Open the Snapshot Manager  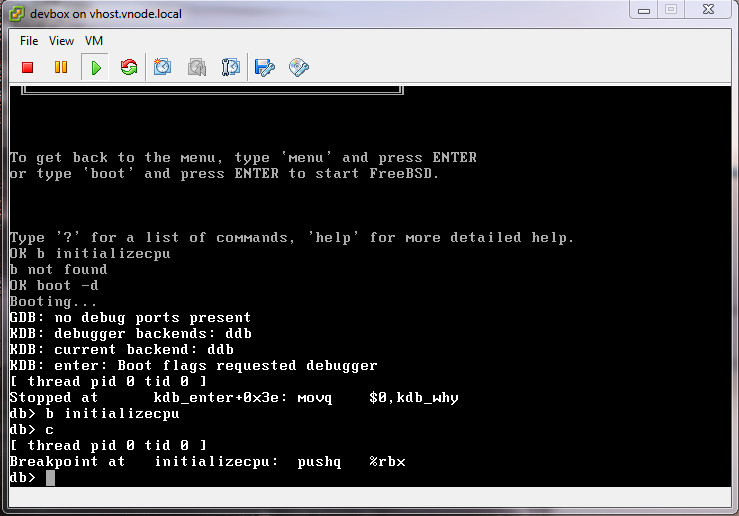pos(231,67)
